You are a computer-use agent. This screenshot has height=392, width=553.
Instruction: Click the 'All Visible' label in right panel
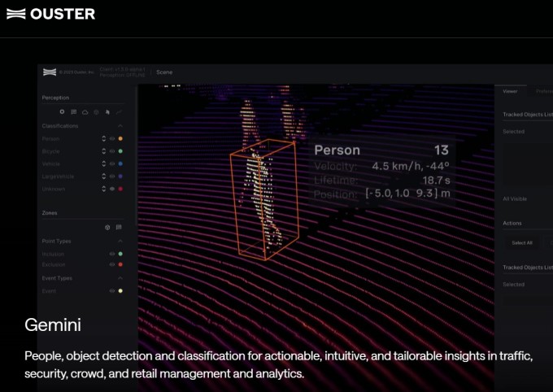point(515,198)
